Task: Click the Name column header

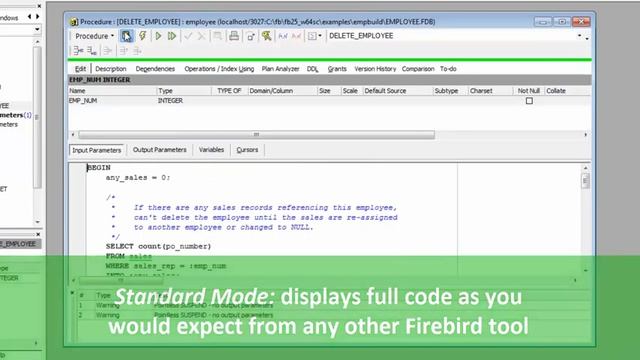Action: coord(112,91)
